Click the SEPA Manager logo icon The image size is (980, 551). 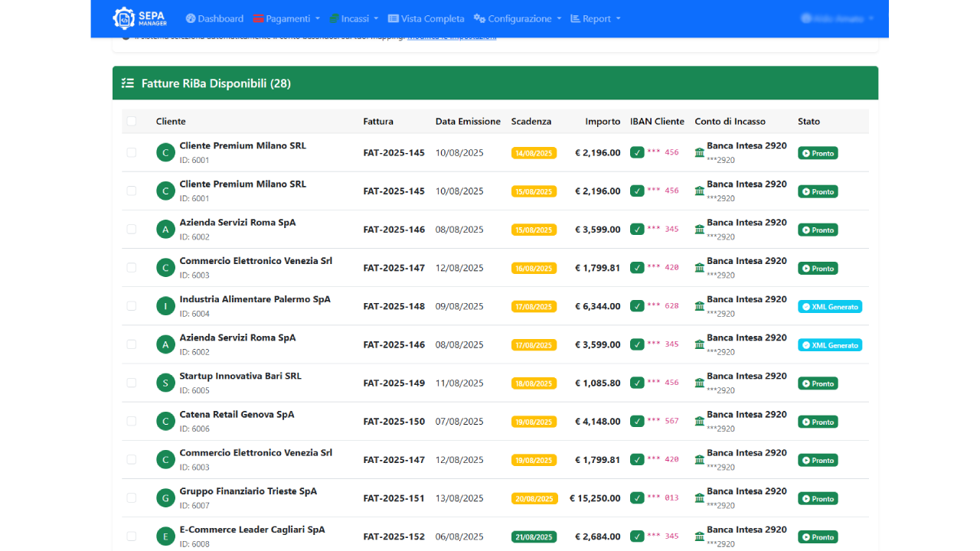click(123, 18)
